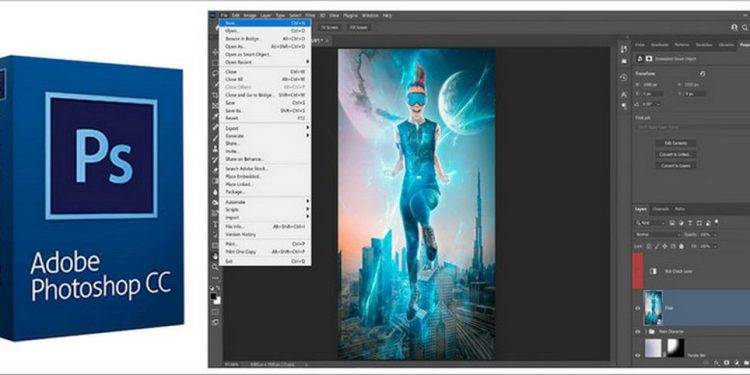Expand the Export submenu

[265, 128]
